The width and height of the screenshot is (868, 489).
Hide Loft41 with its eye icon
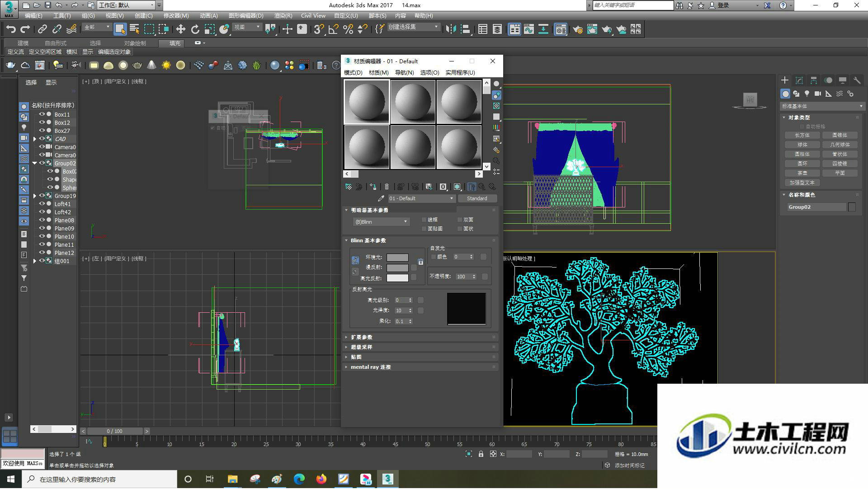pyautogui.click(x=42, y=204)
